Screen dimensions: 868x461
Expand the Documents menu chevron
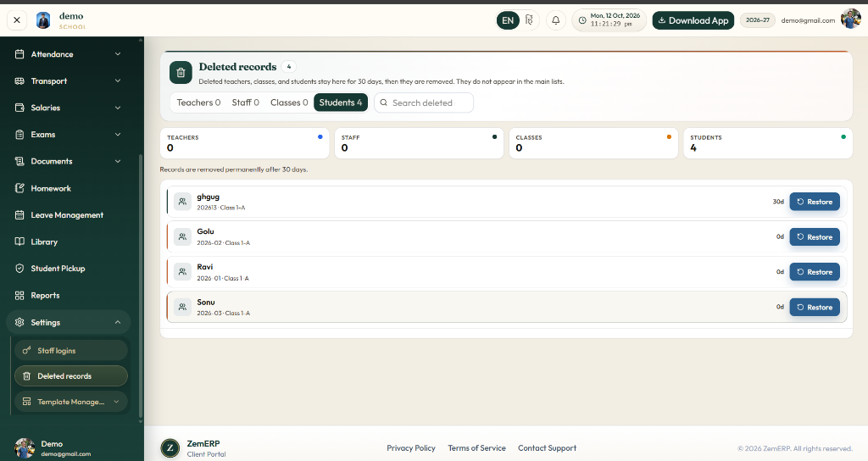117,161
